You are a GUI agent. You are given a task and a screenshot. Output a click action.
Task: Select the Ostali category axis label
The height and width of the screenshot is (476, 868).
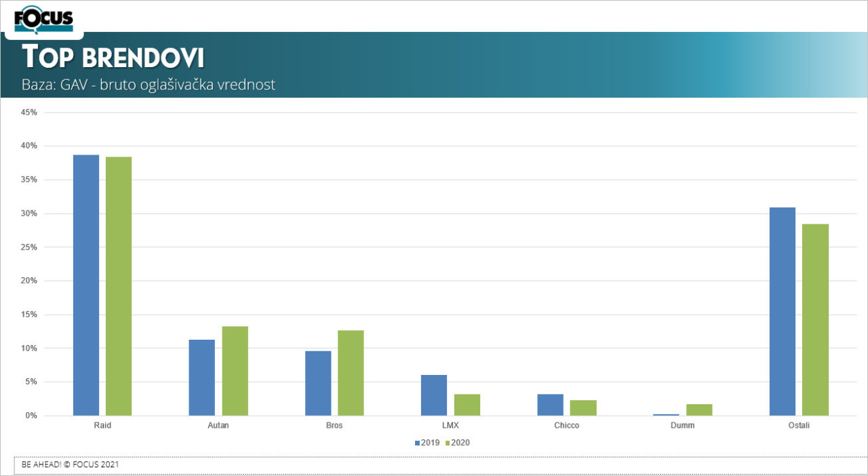coord(799,426)
